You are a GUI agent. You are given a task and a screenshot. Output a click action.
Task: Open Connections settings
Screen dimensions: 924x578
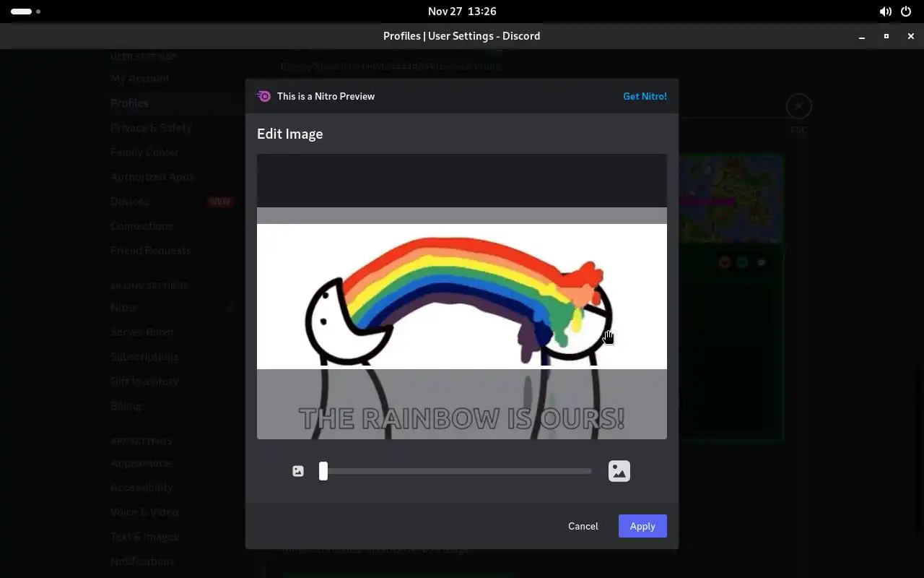pyautogui.click(x=141, y=225)
